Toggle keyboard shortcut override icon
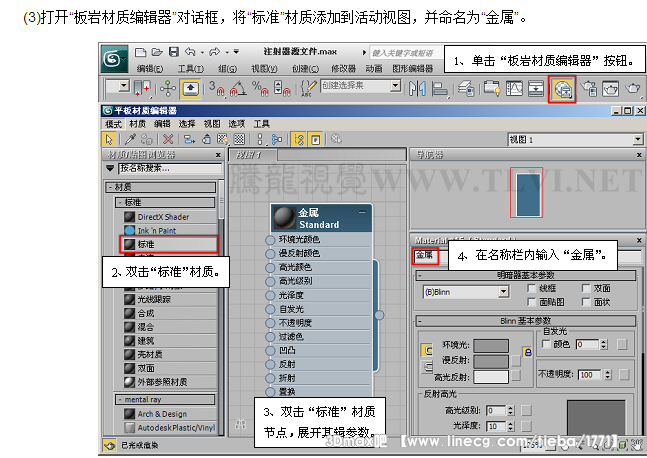The image size is (647, 458). [190, 89]
